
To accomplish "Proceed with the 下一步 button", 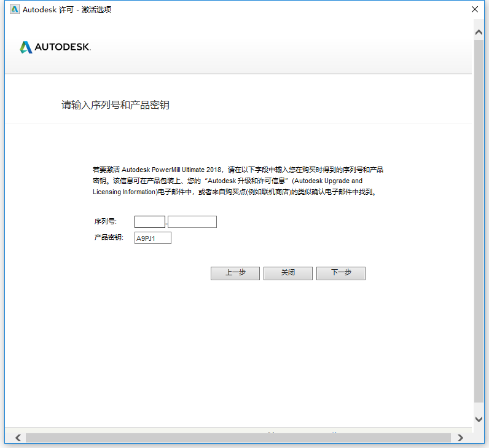I will (341, 273).
